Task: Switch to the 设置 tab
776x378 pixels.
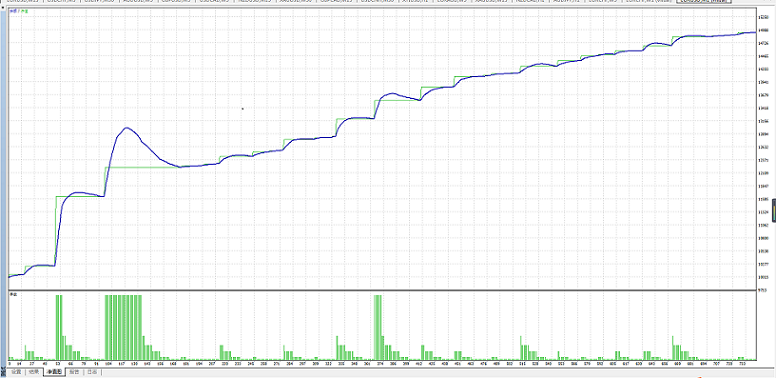Action: pyautogui.click(x=17, y=372)
